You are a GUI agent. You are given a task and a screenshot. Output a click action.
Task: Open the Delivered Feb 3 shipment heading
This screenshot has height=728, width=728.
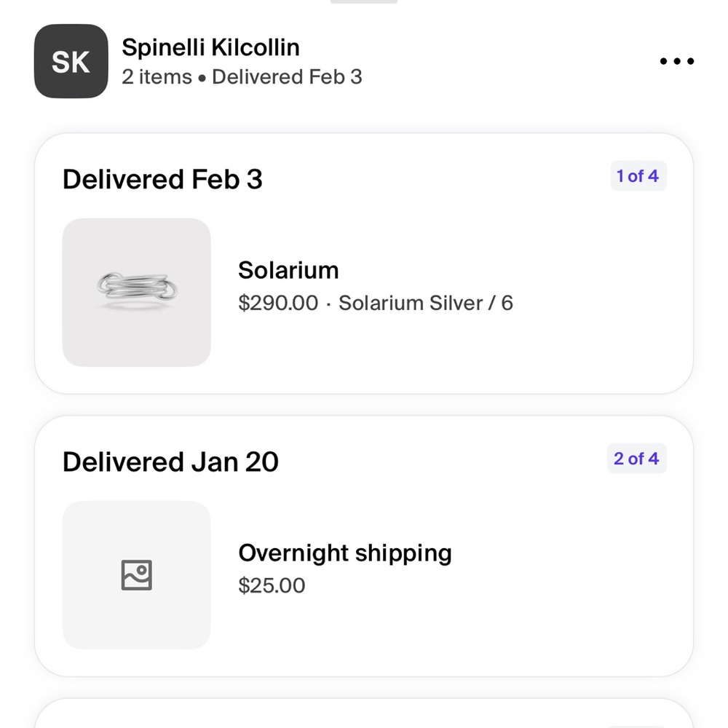tap(162, 179)
